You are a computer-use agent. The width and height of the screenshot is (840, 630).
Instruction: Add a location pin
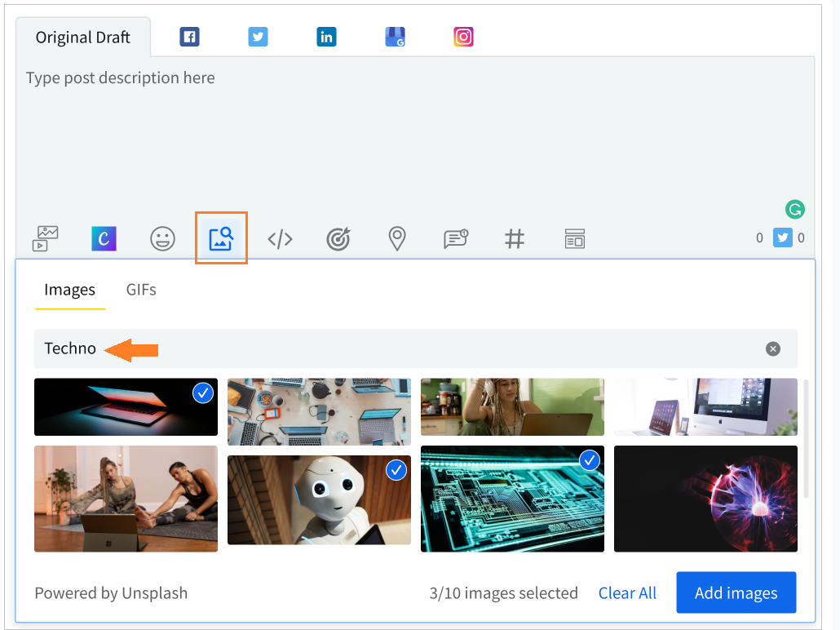pos(396,238)
